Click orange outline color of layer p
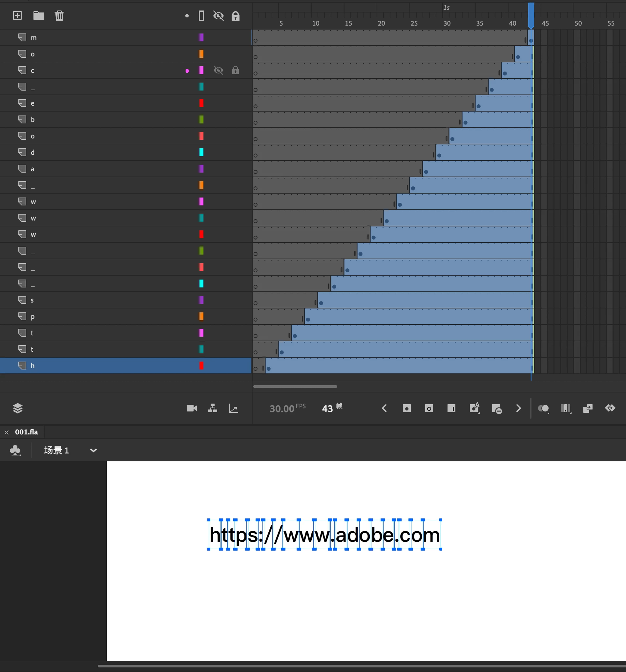The image size is (626, 672). pos(201,316)
